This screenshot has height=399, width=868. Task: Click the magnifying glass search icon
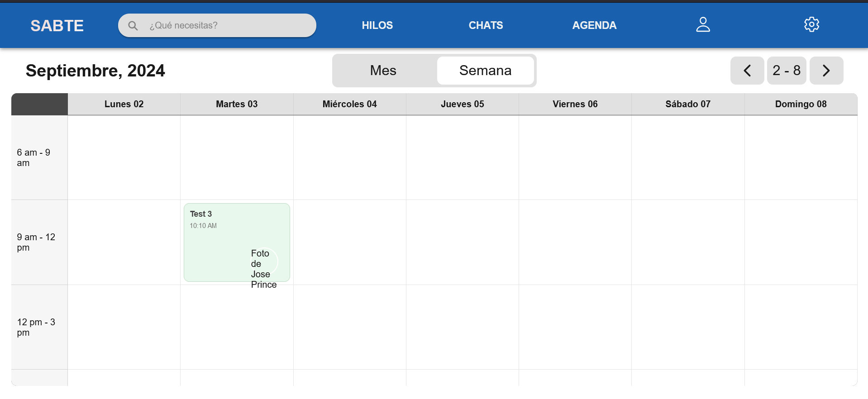(x=133, y=26)
